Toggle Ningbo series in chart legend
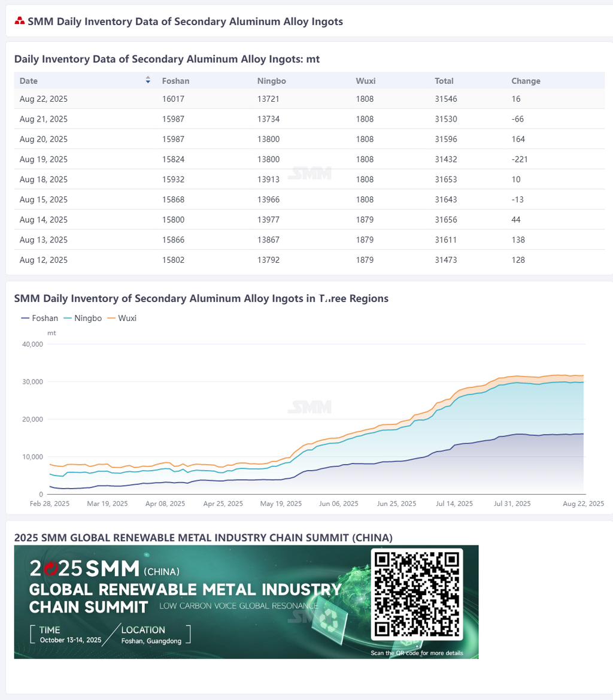Image resolution: width=613 pixels, height=700 pixels. point(83,319)
